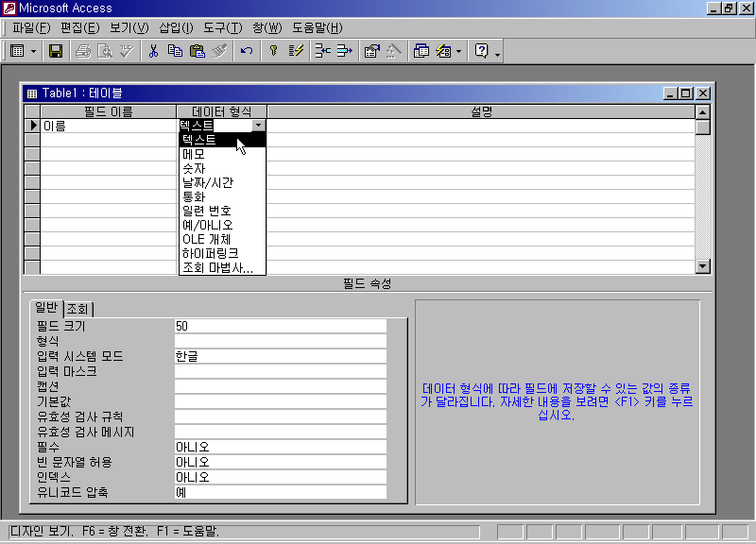This screenshot has height=544, width=756.
Task: Expand the New Object dropdown arrow
Action: (x=458, y=51)
